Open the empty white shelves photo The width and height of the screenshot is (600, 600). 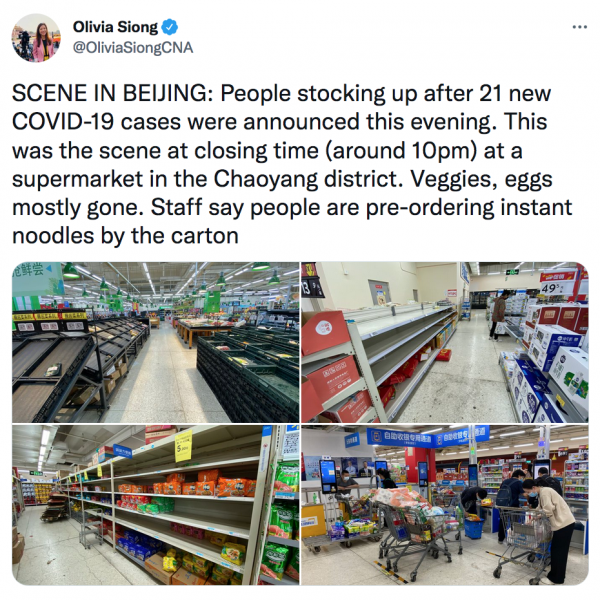pos(445,342)
